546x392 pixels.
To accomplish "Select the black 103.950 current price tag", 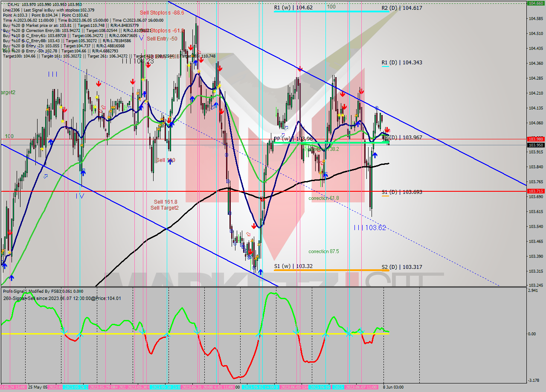I will [536, 145].
